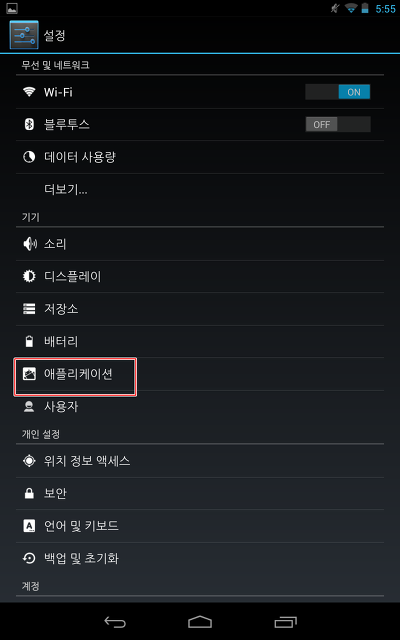Open 언어 및 키보드 settings
This screenshot has width=400, height=640.
(x=200, y=526)
